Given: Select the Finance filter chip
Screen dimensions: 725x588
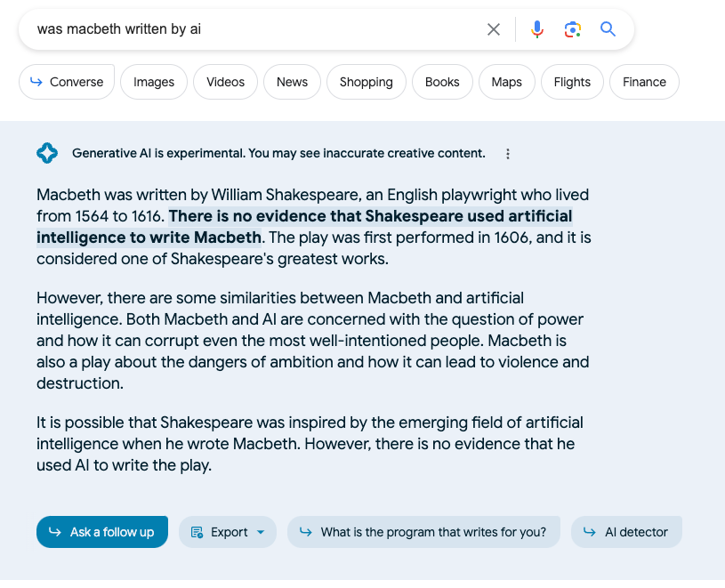Looking at the screenshot, I should 644,82.
